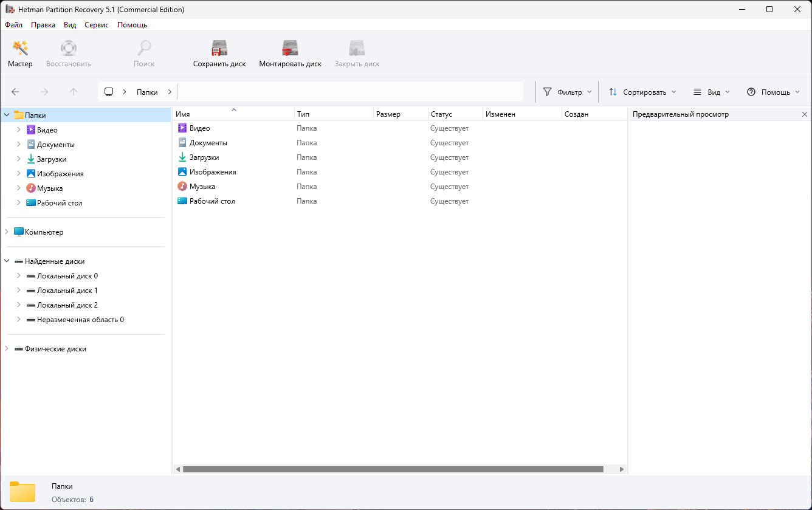The image size is (812, 510).
Task: Sort by the Тип column header
Action: (x=334, y=114)
